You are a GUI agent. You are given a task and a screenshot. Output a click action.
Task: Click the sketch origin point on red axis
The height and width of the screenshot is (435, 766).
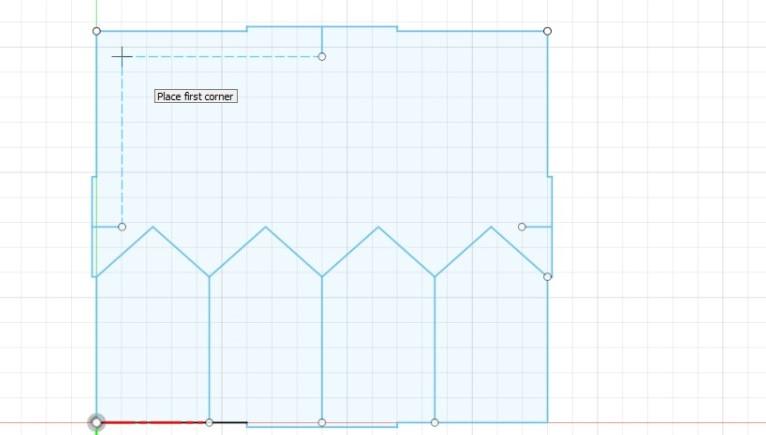point(97,422)
